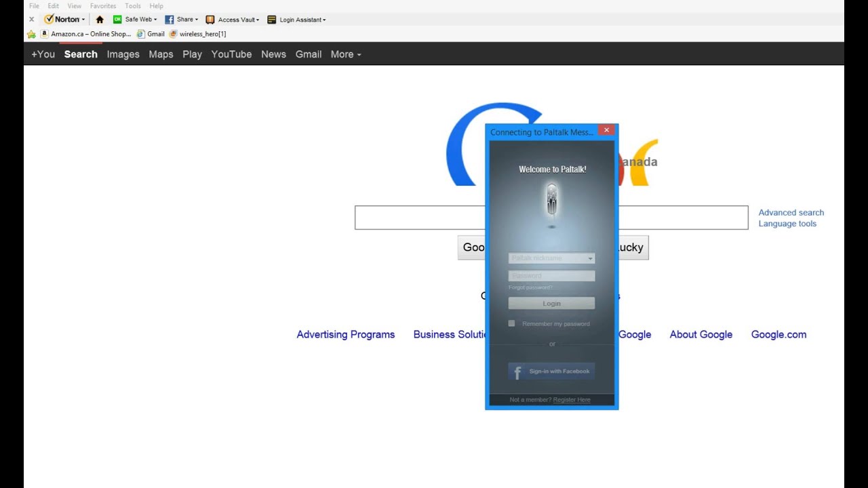Open About Google link

pos(701,334)
